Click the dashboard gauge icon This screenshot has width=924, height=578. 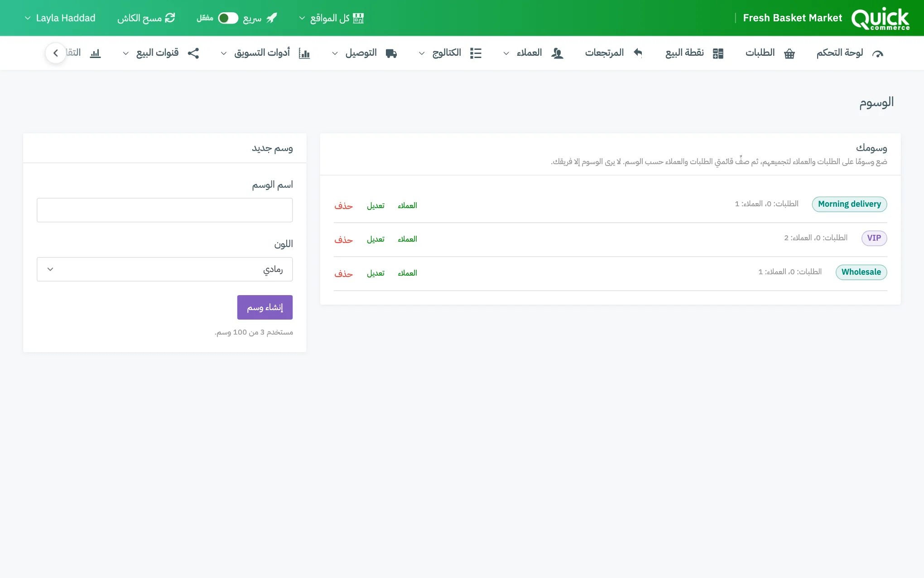tap(878, 53)
